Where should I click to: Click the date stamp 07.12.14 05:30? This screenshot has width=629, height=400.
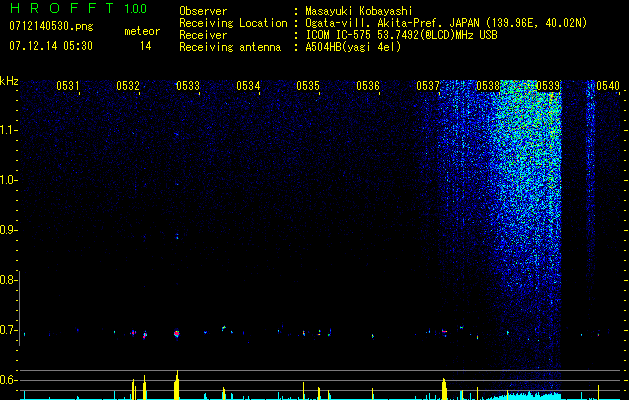coord(51,46)
